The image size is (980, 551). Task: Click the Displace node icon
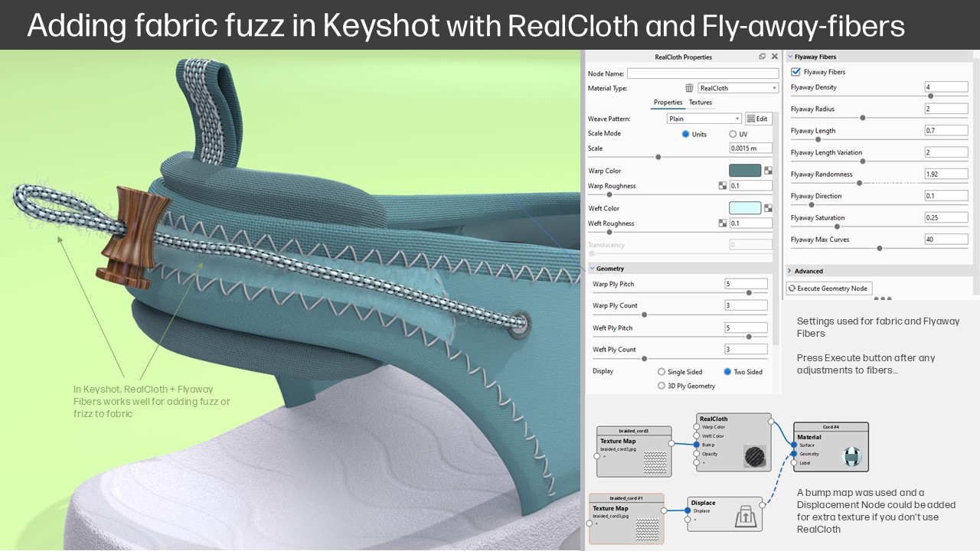tap(746, 515)
